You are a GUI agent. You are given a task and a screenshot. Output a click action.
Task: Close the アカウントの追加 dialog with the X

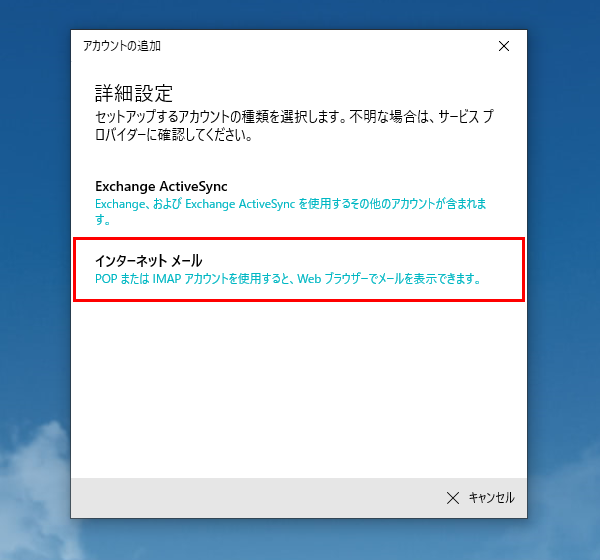point(504,46)
